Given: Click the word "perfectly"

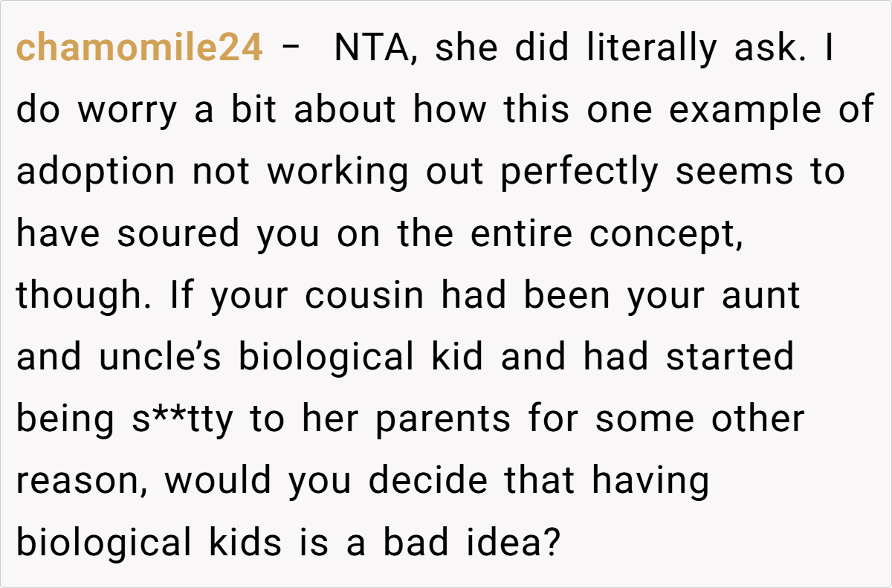Looking at the screenshot, I should tap(579, 172).
